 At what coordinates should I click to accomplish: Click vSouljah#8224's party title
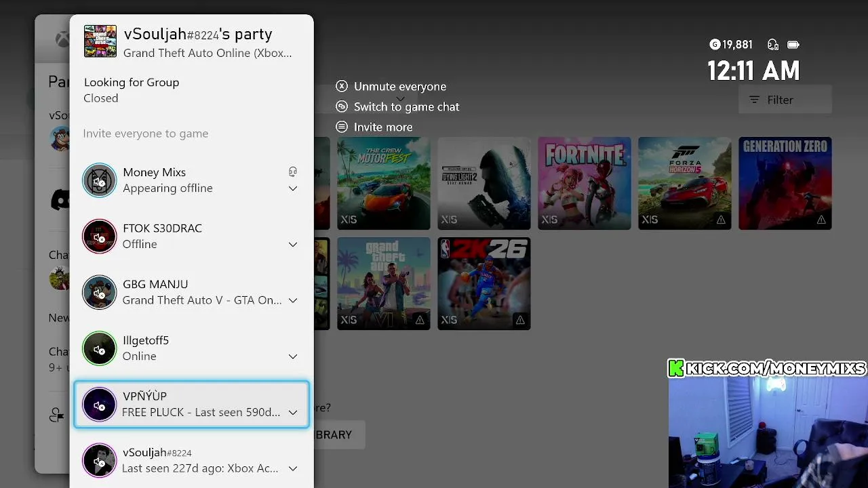[198, 34]
